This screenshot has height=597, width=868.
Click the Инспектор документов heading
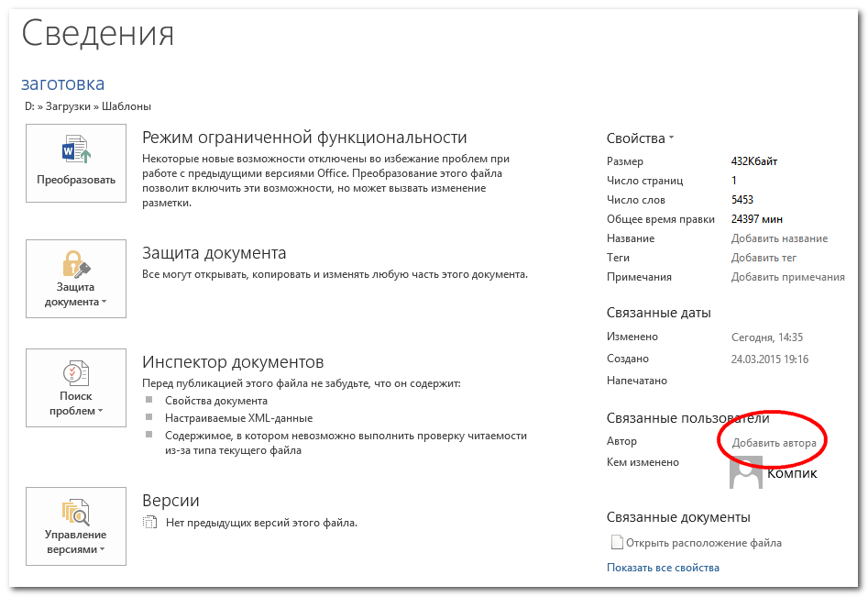tap(233, 362)
